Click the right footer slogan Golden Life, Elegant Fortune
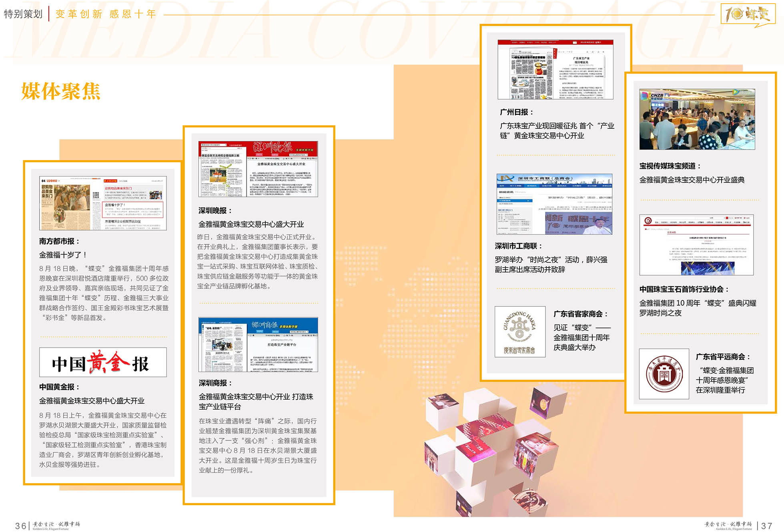Screen dimensions: 784x532 [x=734, y=529]
